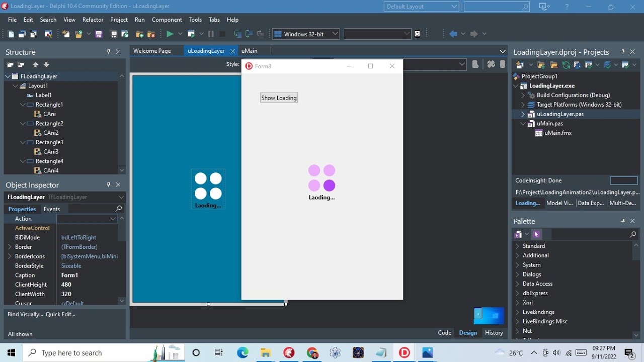Click Move Down arrow in Structure panel

tap(46, 64)
